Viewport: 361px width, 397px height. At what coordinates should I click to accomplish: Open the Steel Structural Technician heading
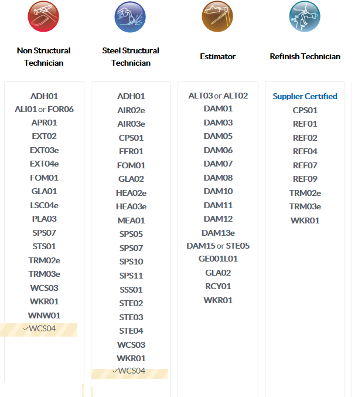pos(131,57)
